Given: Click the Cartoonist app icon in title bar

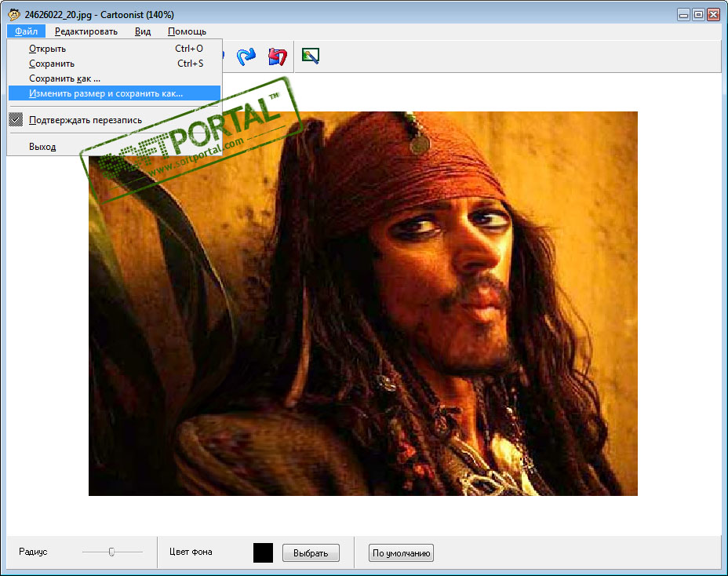Looking at the screenshot, I should (x=13, y=14).
